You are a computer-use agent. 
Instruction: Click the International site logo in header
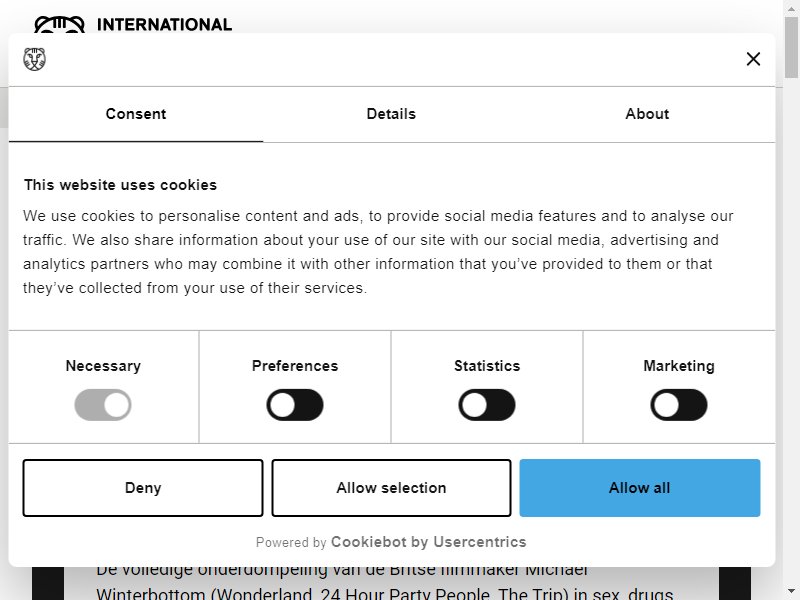133,24
